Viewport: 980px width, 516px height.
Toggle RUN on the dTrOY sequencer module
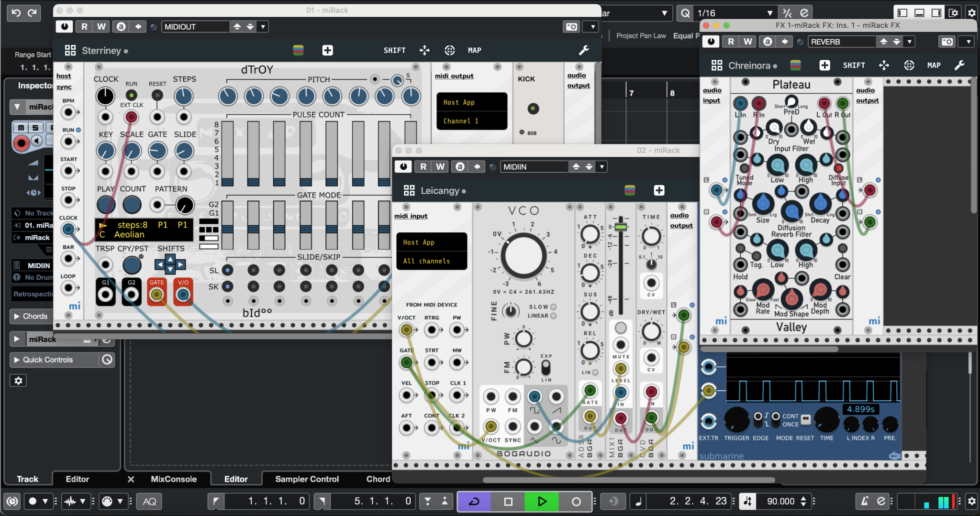pos(131,96)
